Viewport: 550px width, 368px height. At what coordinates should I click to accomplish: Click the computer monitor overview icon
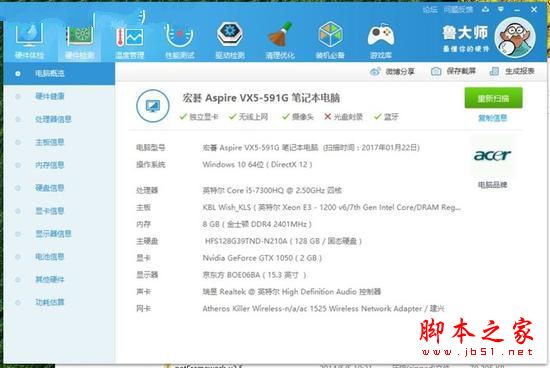click(153, 106)
